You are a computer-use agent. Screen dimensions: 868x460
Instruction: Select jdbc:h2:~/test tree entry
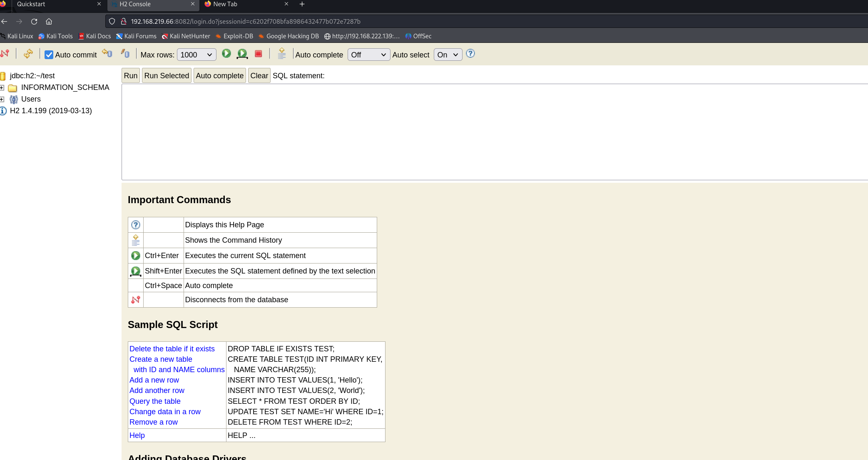(32, 76)
